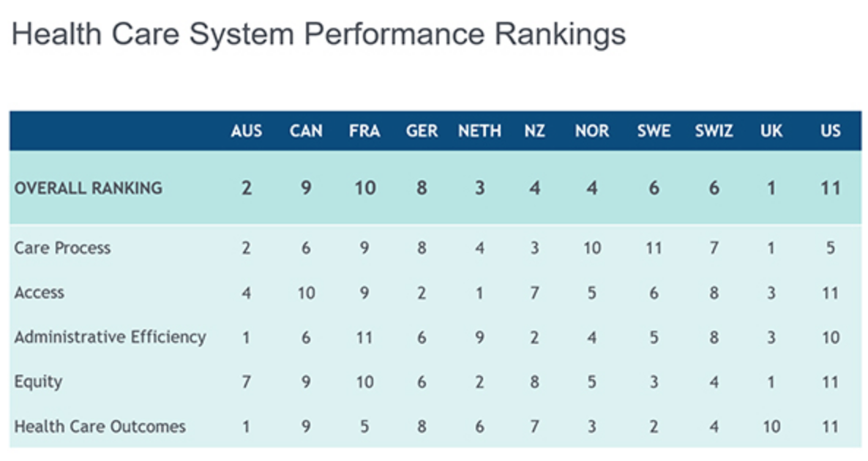Select the Equity row label

coord(38,382)
